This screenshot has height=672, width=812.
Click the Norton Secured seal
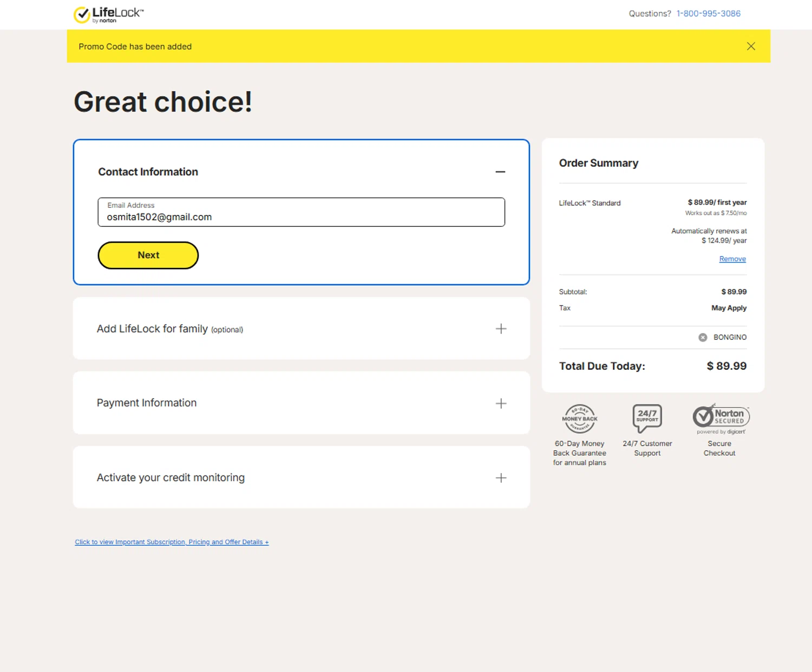point(721,417)
